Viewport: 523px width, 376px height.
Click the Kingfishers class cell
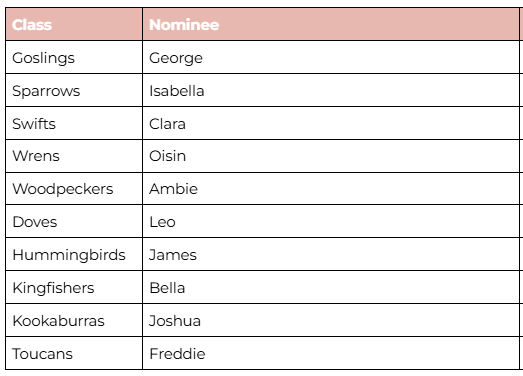74,287
